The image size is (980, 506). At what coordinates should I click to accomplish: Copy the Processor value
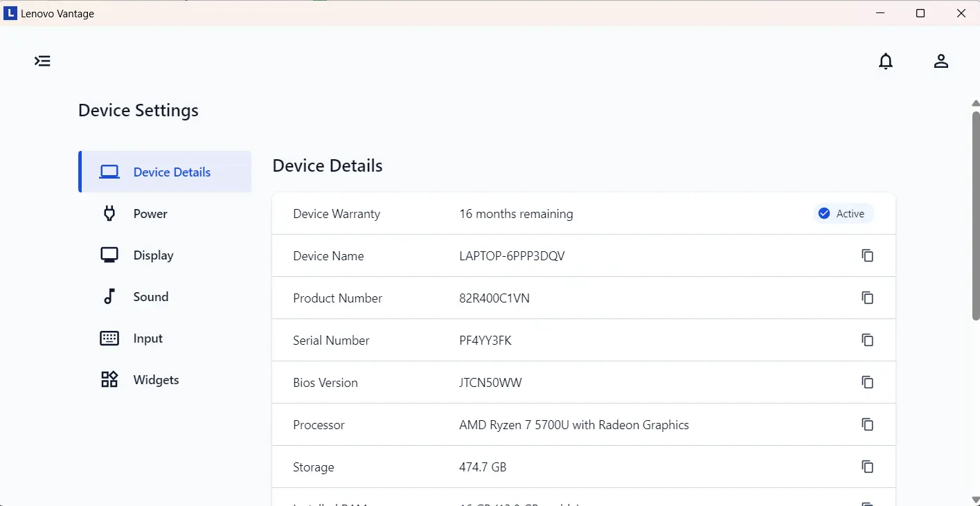point(867,424)
